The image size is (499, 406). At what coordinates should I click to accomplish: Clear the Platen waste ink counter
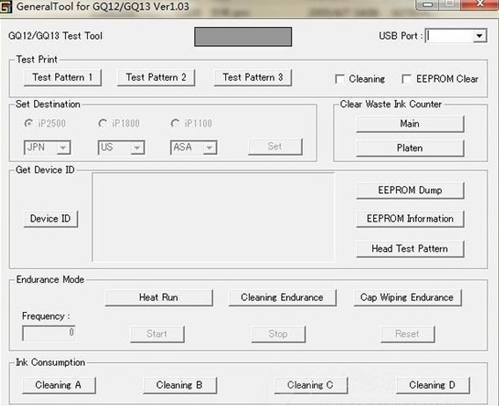[x=410, y=148]
